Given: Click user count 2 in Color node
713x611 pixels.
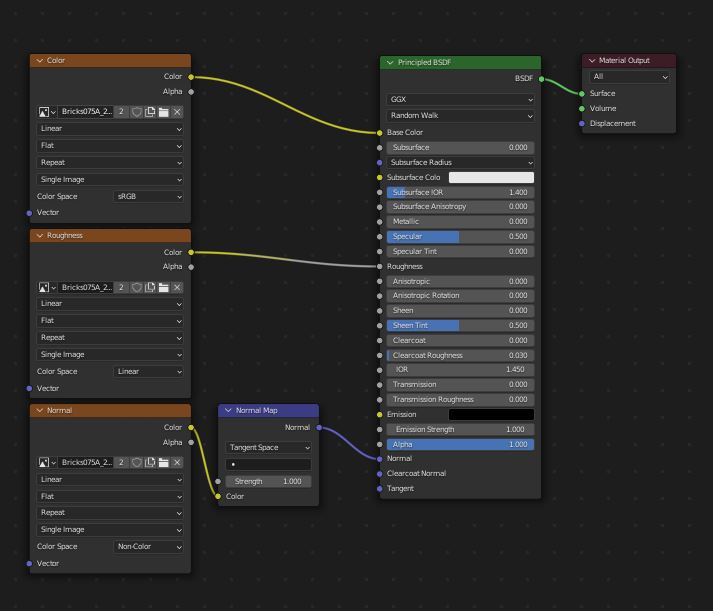Looking at the screenshot, I should pos(121,112).
